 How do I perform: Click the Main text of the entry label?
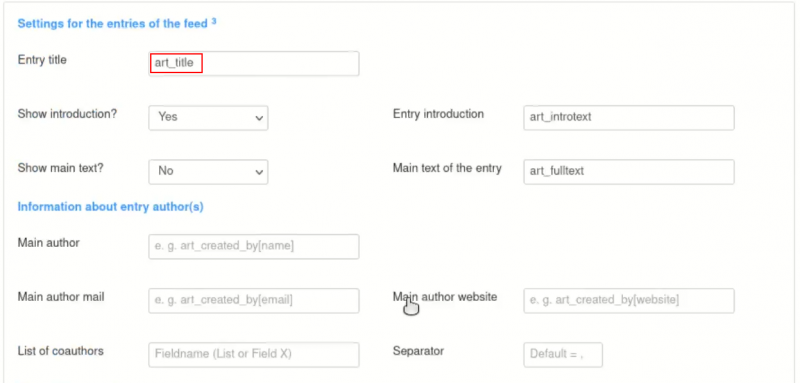tap(447, 168)
